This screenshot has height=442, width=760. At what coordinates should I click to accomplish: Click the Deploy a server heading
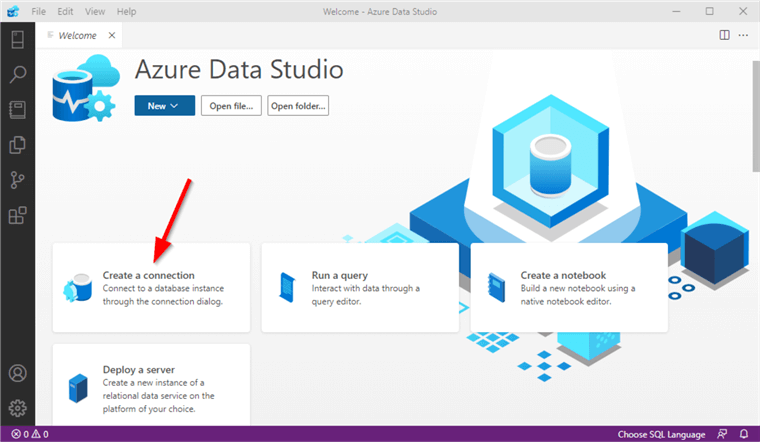[x=139, y=370]
